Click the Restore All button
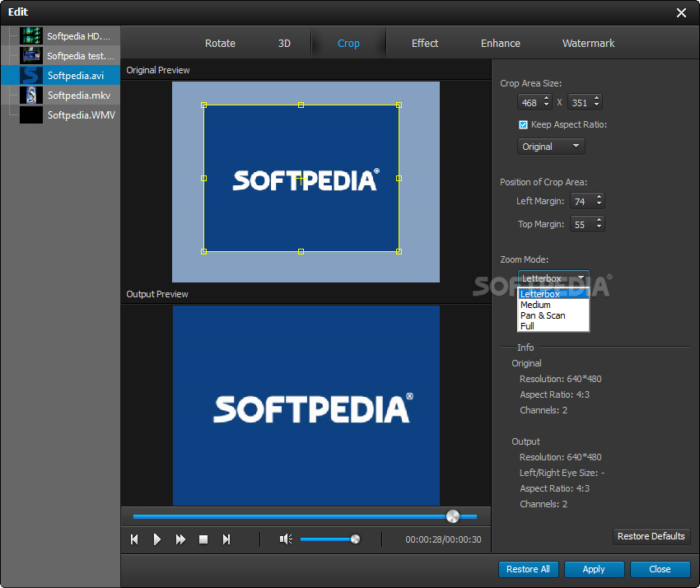The image size is (700, 588). click(528, 569)
